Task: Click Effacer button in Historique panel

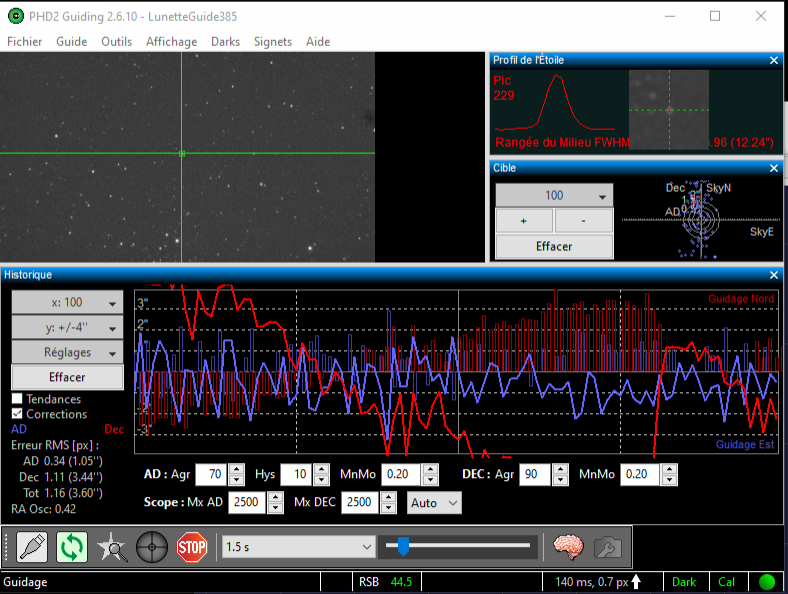Action: tap(67, 377)
